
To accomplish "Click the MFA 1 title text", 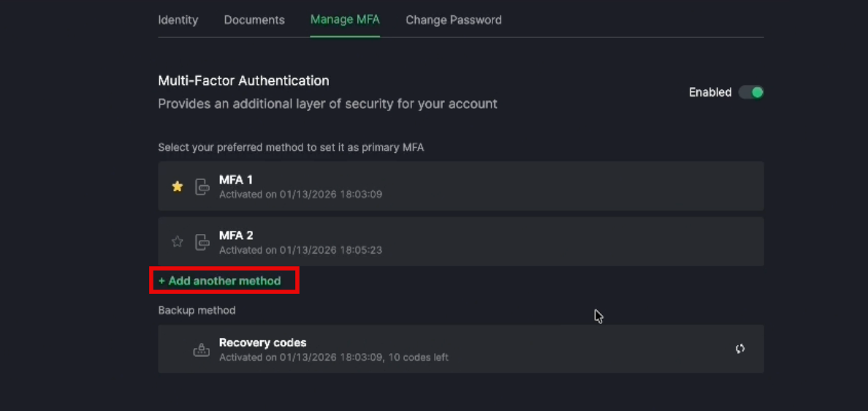I will point(236,180).
